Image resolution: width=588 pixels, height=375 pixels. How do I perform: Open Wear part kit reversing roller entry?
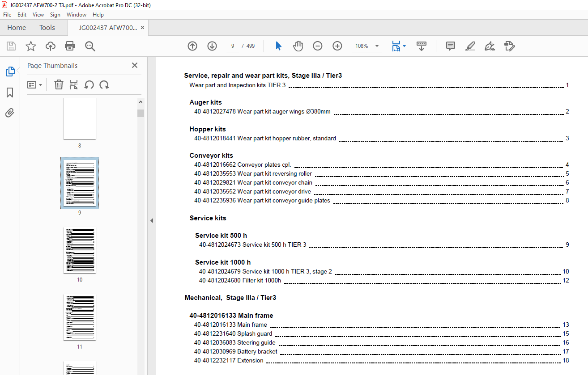coord(381,174)
